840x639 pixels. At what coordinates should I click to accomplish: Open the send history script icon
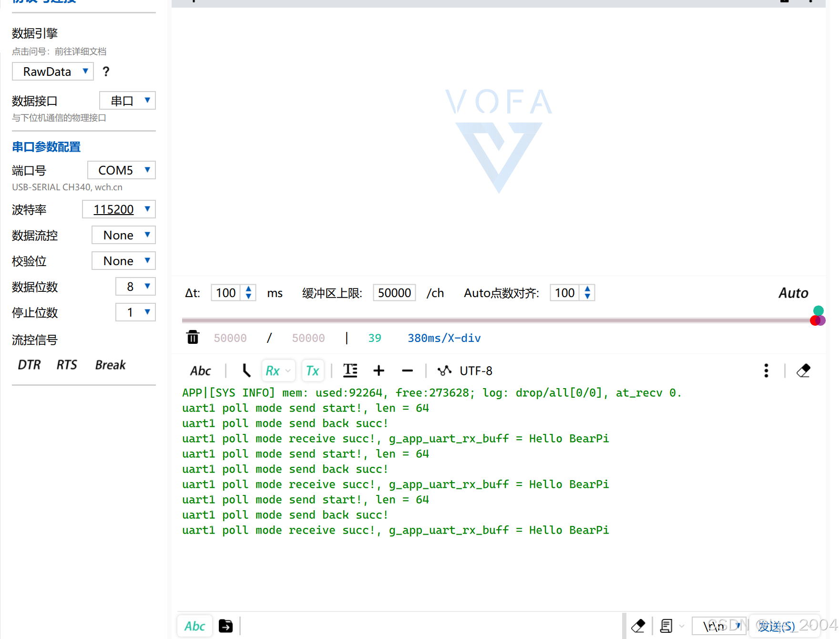pyautogui.click(x=666, y=626)
